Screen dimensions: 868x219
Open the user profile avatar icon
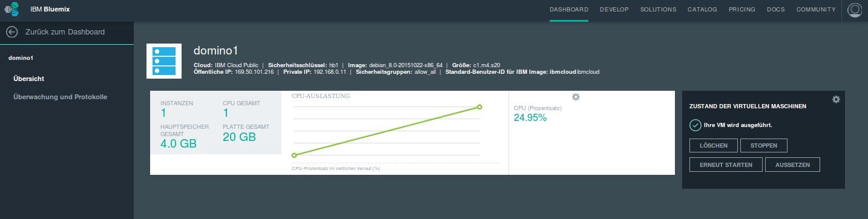[855, 10]
